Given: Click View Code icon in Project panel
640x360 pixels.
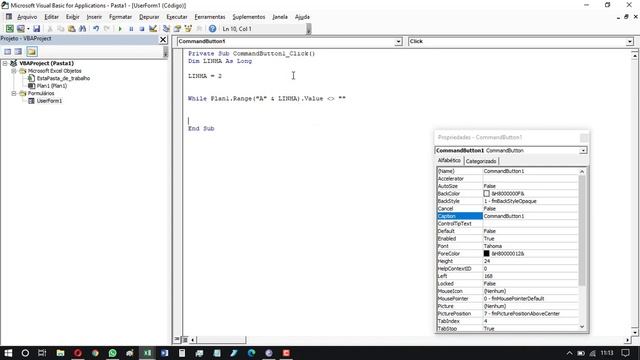Looking at the screenshot, I should pyautogui.click(x=7, y=51).
